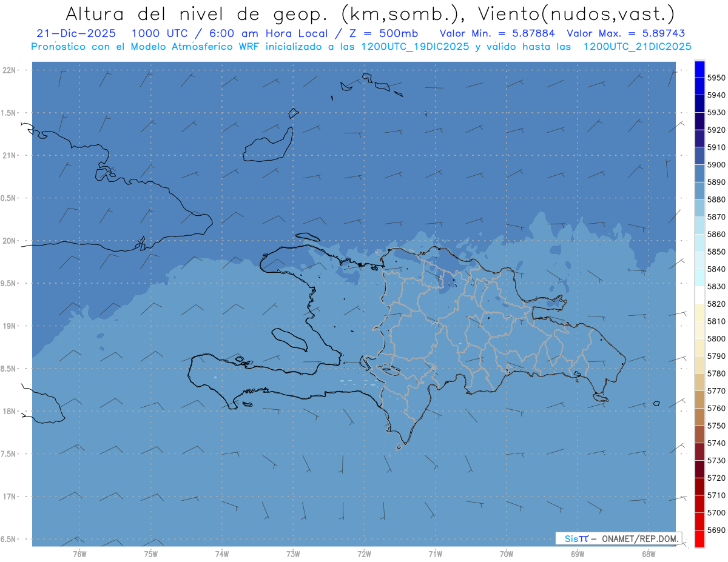The height and width of the screenshot is (562, 728).
Task: Click the '5880' colorbar value
Action: 716,199
